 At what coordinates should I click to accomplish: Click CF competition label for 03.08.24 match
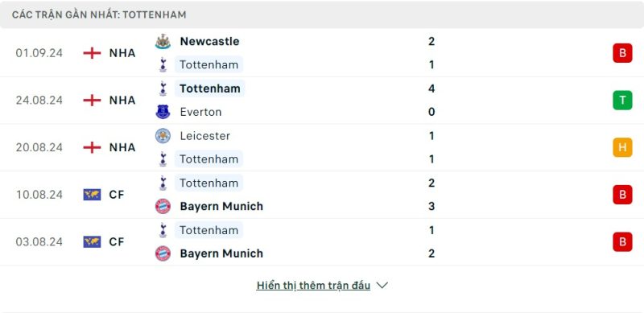[x=117, y=242]
